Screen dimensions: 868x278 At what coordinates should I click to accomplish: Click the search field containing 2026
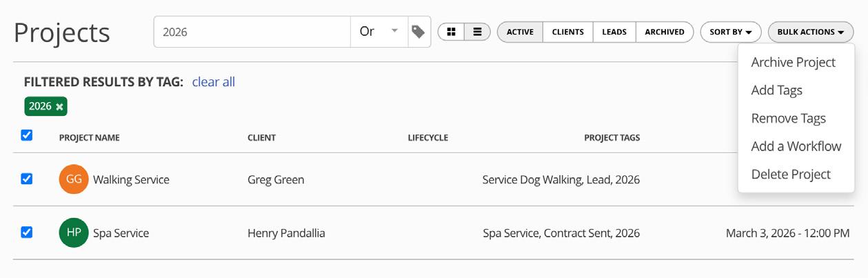[252, 32]
